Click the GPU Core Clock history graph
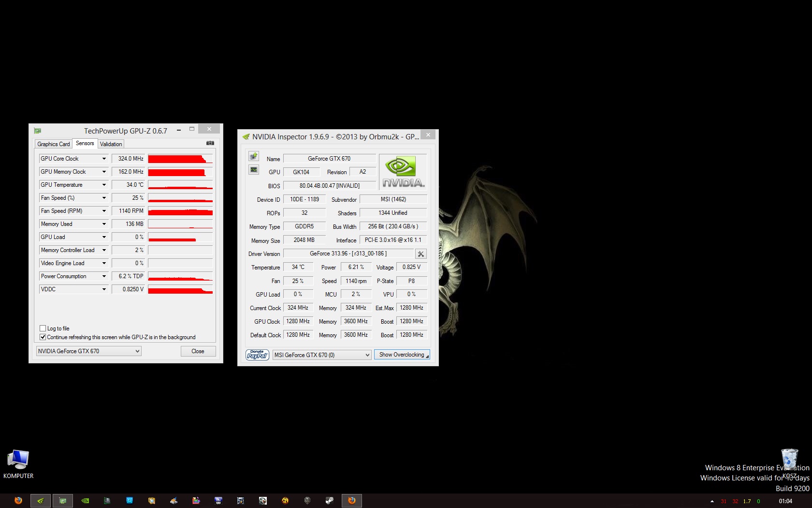 [x=180, y=159]
